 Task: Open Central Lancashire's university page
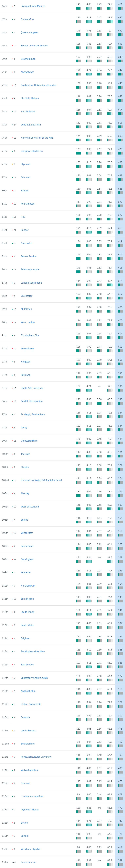tap(31, 125)
